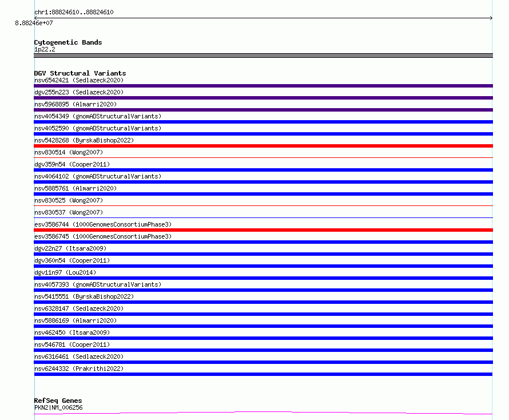Click the magenta PKN2 gene line
The height and width of the screenshot is (420, 509).
[263, 413]
